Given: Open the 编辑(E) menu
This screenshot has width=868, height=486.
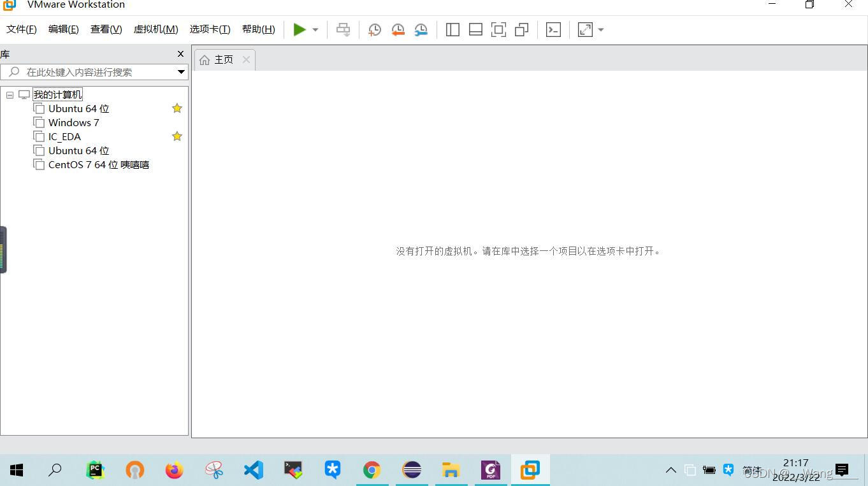Looking at the screenshot, I should tap(64, 29).
